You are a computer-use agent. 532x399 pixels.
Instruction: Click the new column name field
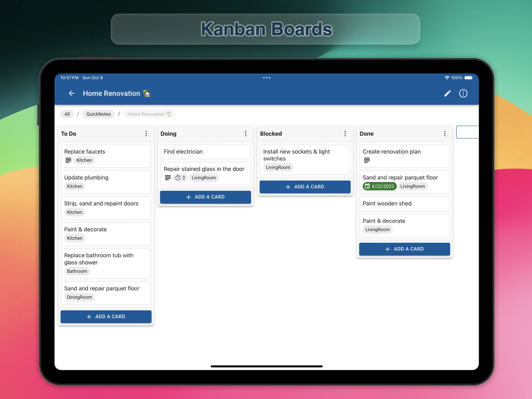point(467,132)
